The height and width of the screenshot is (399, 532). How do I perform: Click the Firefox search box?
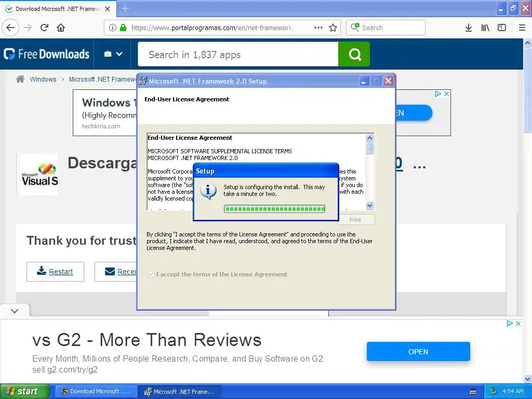point(386,28)
